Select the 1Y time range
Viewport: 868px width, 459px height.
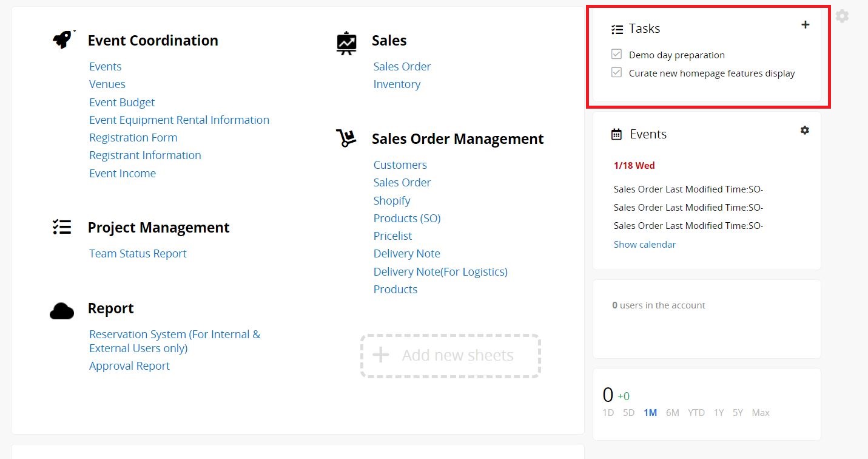pyautogui.click(x=719, y=413)
